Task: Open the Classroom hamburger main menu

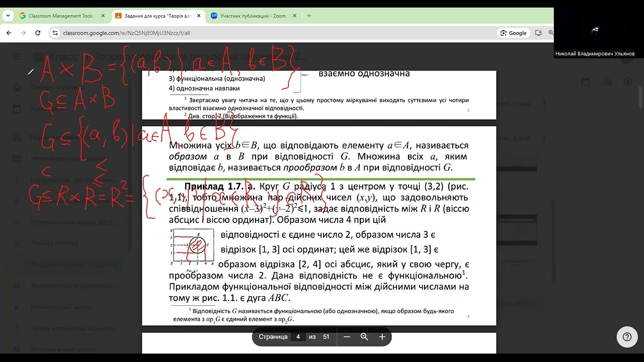Action: pyautogui.click(x=17, y=57)
